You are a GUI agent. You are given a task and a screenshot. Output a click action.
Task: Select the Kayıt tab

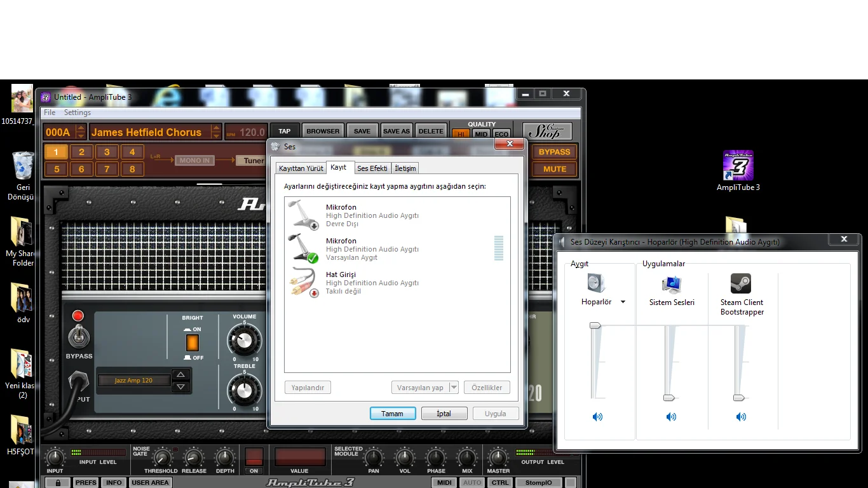pos(339,167)
